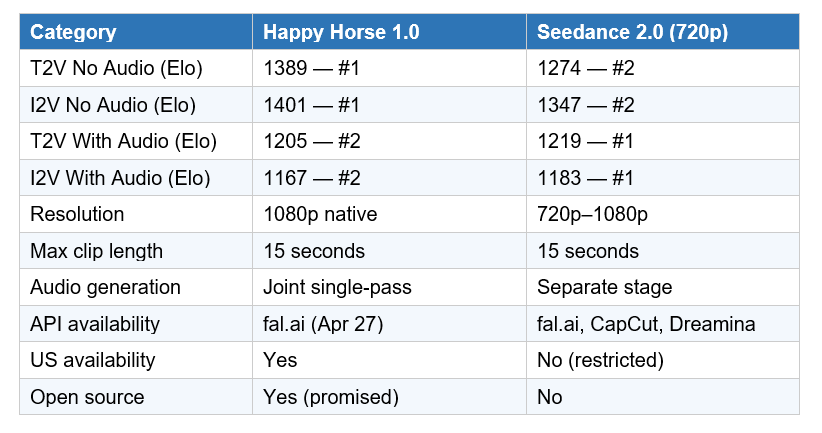
Task: Click the 1274 — #2 cell
Action: [585, 68]
